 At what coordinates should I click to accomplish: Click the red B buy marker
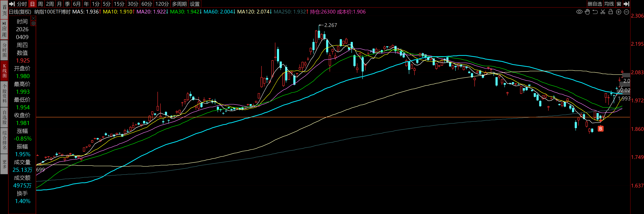click(x=600, y=129)
